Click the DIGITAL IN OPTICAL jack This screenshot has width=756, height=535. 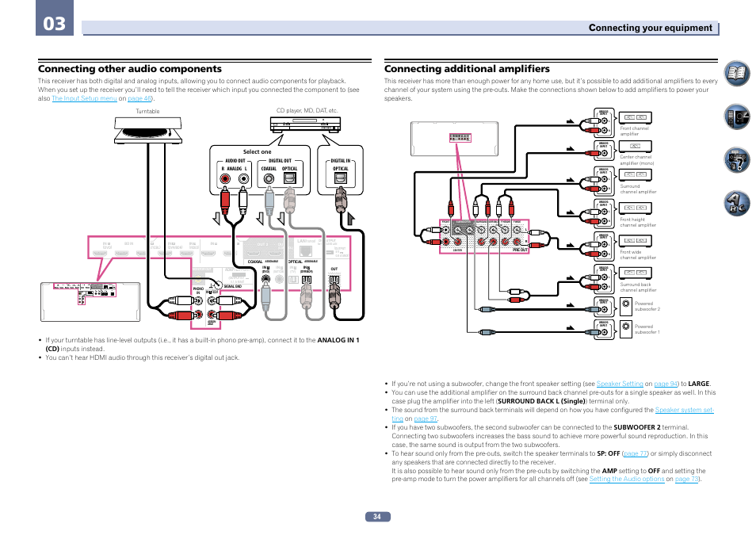pyautogui.click(x=341, y=178)
